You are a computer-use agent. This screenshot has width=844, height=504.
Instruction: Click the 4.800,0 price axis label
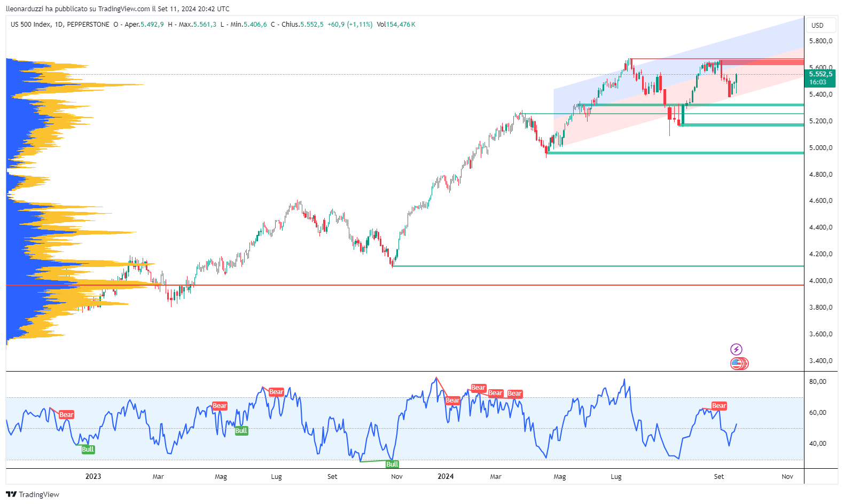tap(820, 175)
